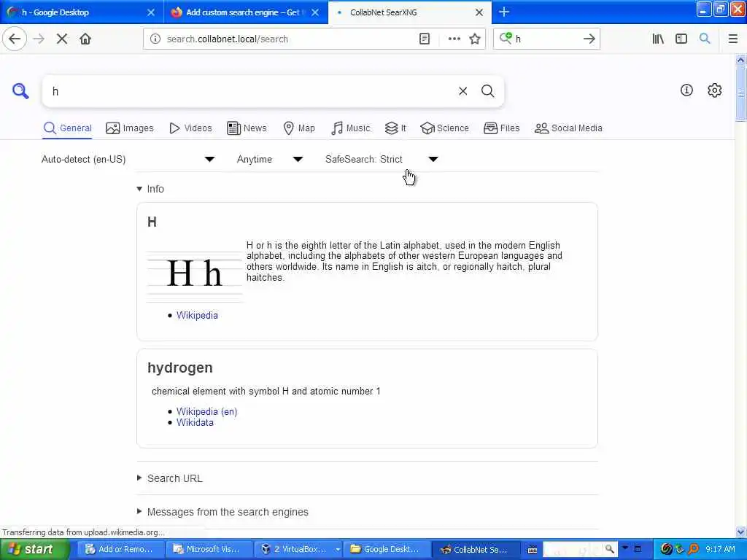The image size is (747, 560).
Task: Go to the Home page icon
Action: [x=85, y=39]
